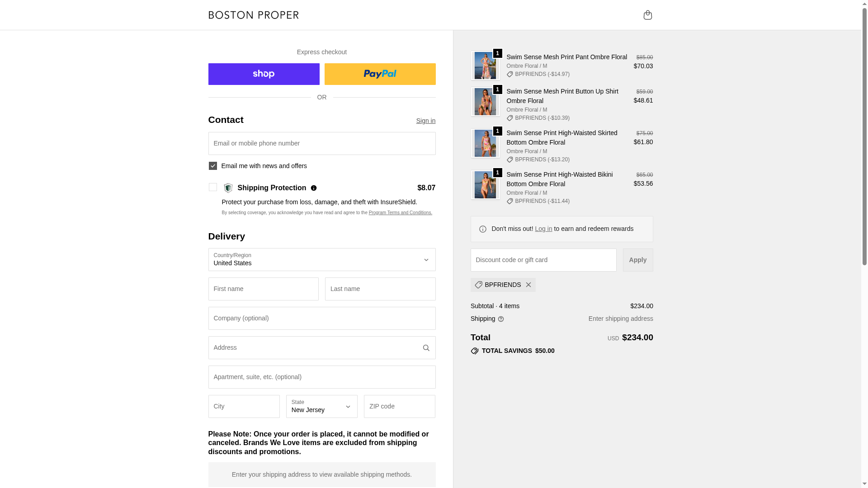Click the address search magnifier icon

coord(426,348)
